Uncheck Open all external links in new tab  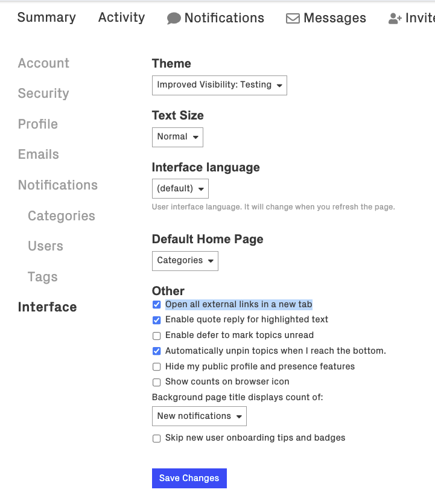157,305
